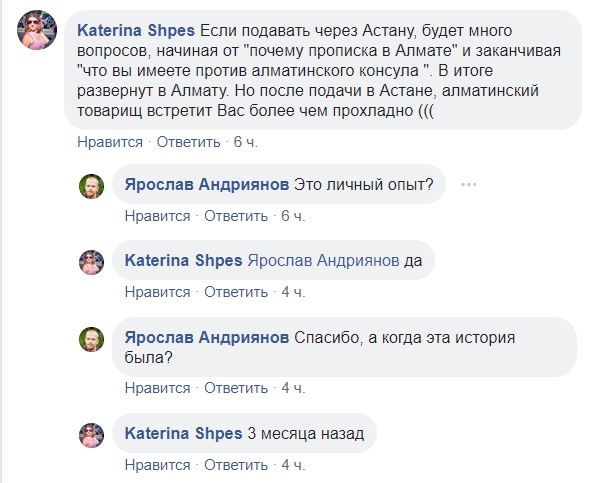Click Katerina Shpes avatar beside the "да" reply
Image resolution: width=601 pixels, height=483 pixels.
(92, 261)
